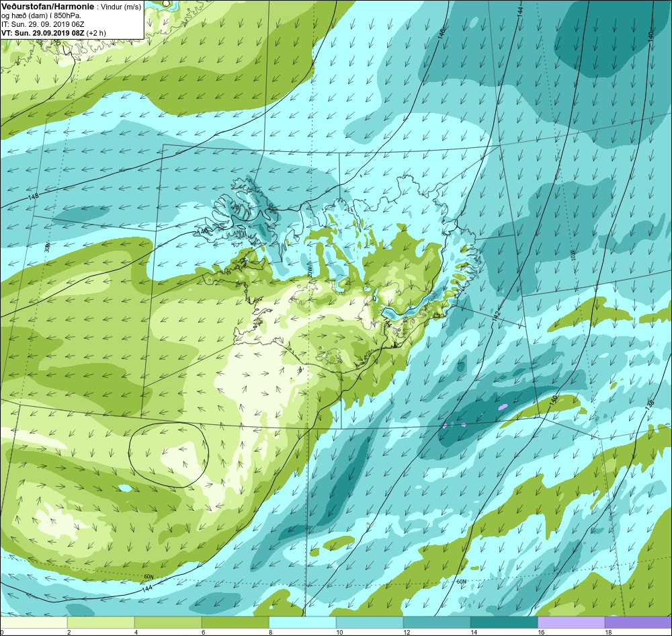
Task: Click the '(+2 h)' forecast offset text
Action: coord(96,33)
